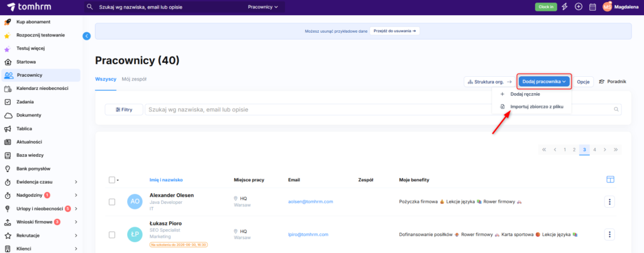Go to page 4 in pagination
Viewport: 644px width, 253px height.
pos(594,150)
